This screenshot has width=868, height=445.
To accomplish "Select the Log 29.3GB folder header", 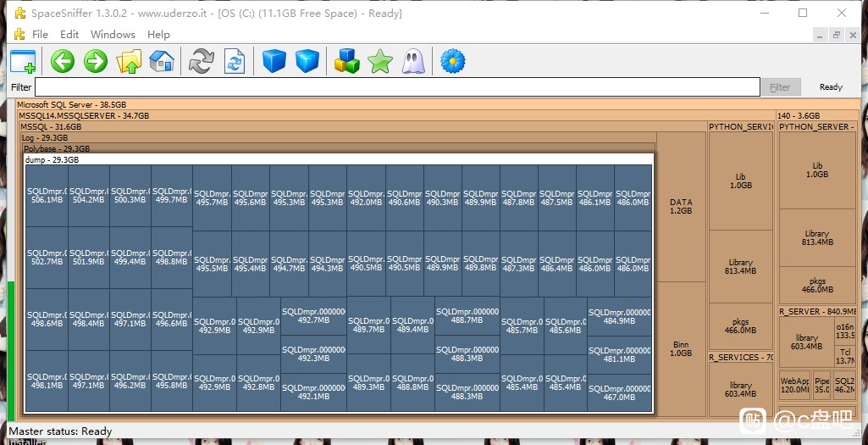I will pos(338,138).
